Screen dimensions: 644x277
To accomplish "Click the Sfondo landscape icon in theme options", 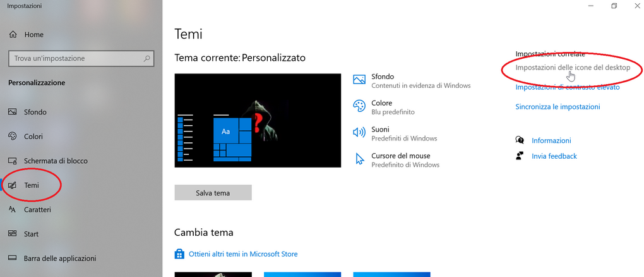I will point(359,80).
